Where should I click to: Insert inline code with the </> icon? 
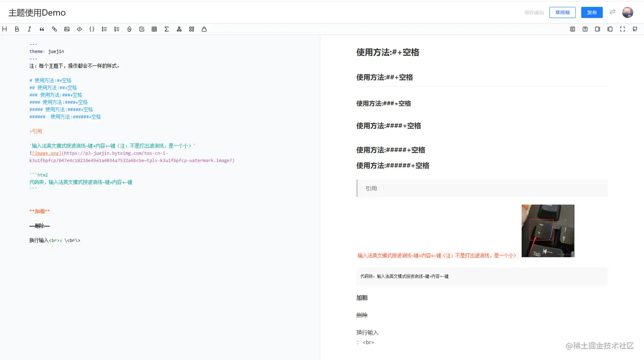(79, 29)
